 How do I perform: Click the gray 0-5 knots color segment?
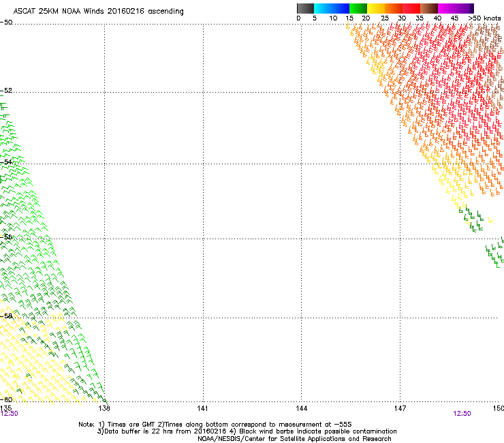pos(305,8)
